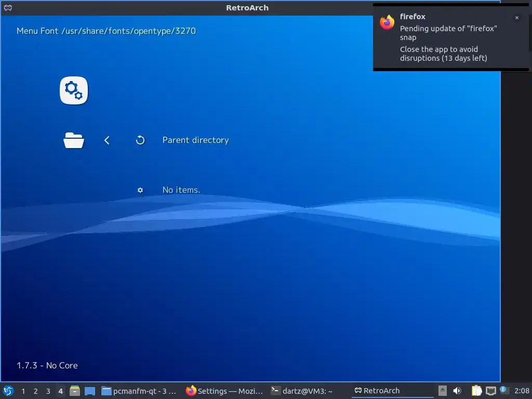Open the application menu in the taskbar
This screenshot has width=532, height=399.
point(8,391)
